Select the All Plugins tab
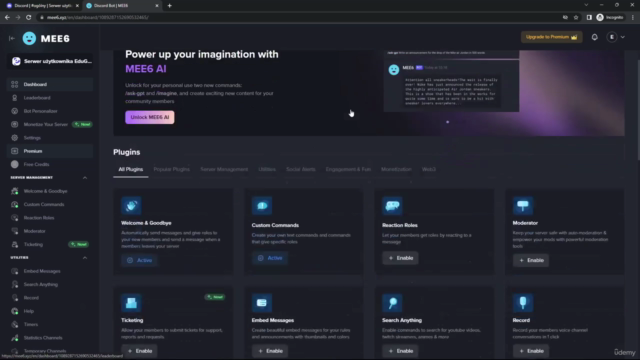This screenshot has width=640, height=360. (131, 169)
